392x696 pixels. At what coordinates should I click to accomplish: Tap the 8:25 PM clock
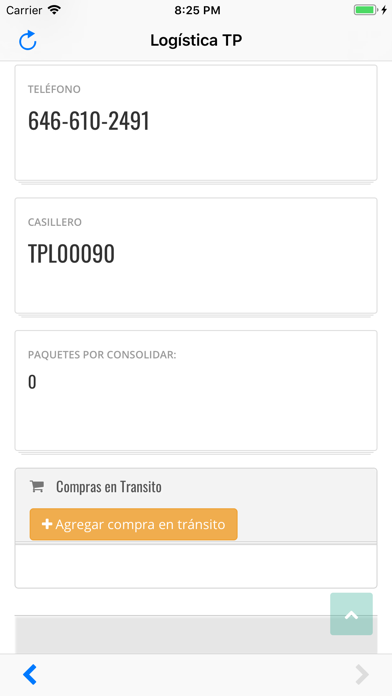[197, 10]
